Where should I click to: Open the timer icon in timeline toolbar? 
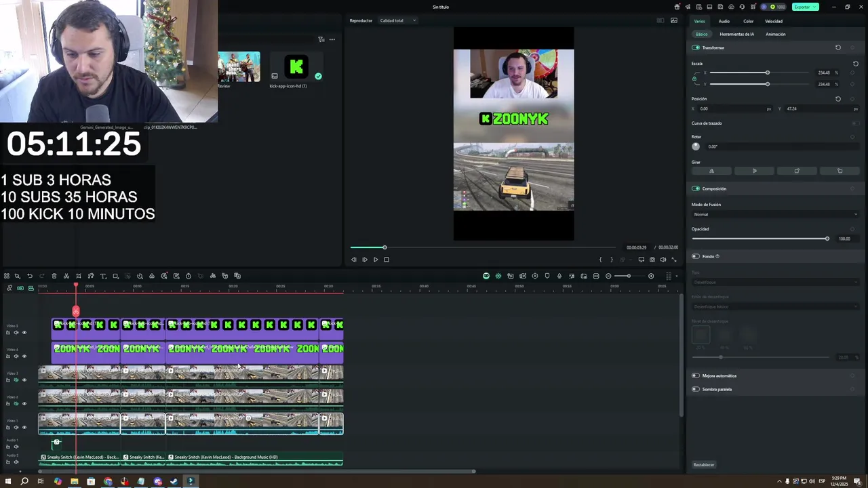[189, 276]
